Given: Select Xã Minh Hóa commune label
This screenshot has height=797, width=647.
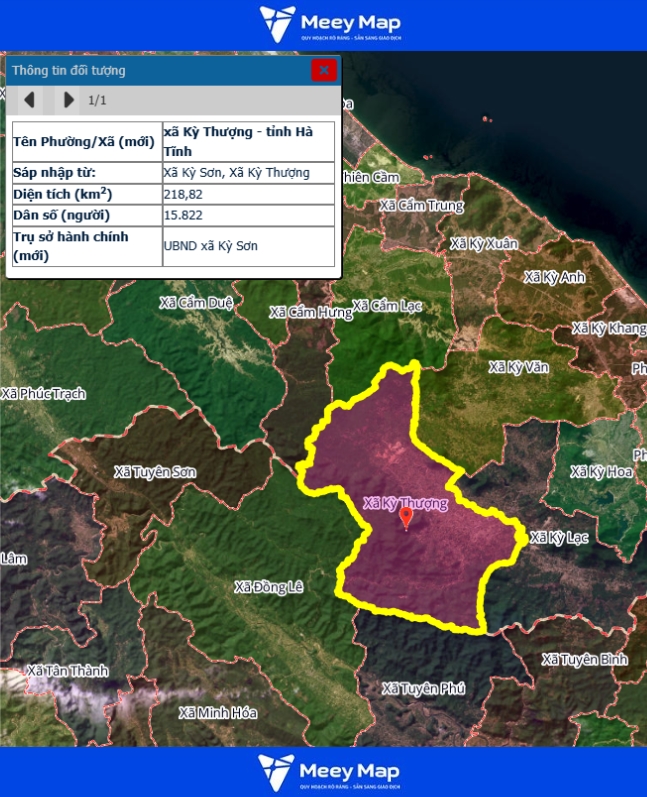Looking at the screenshot, I should pyautogui.click(x=217, y=713).
